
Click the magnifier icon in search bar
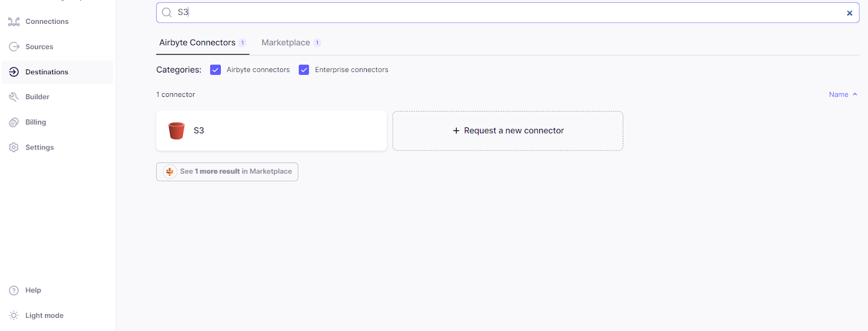(x=167, y=12)
